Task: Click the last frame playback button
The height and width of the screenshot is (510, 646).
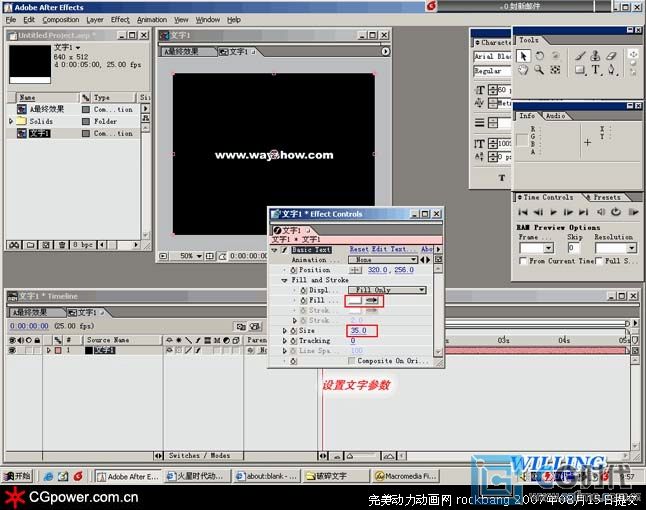Action: point(583,212)
